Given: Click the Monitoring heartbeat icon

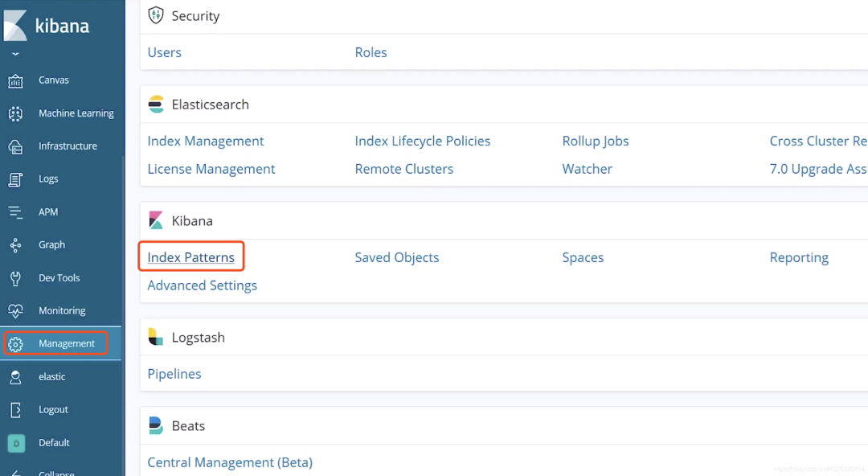Looking at the screenshot, I should (15, 311).
